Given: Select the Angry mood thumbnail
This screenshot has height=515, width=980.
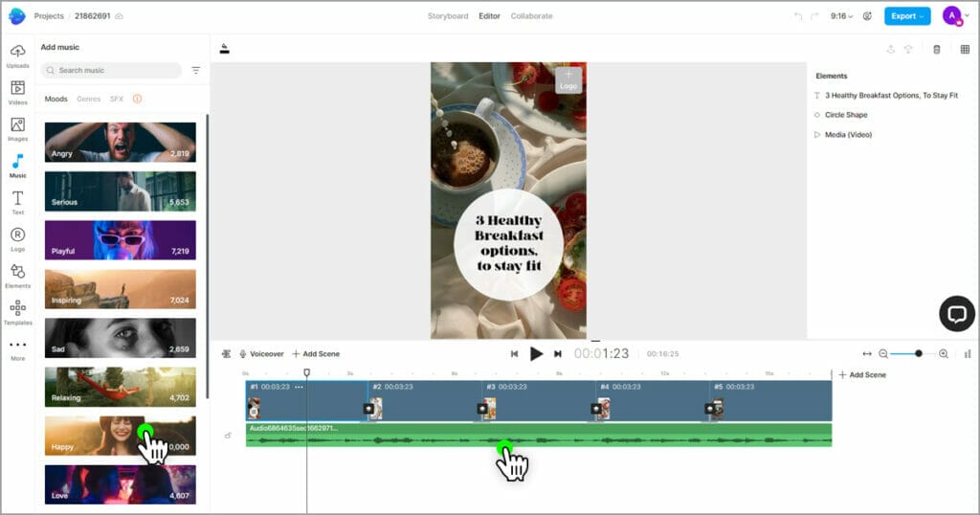Looking at the screenshot, I should (x=120, y=142).
